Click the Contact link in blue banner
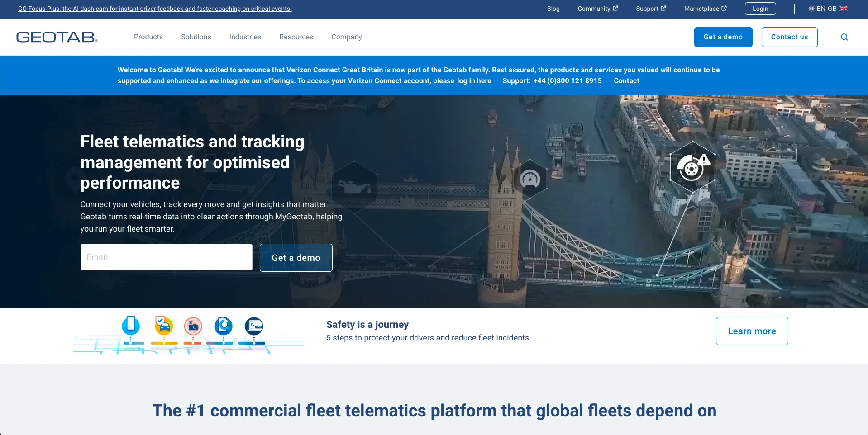 [626, 80]
